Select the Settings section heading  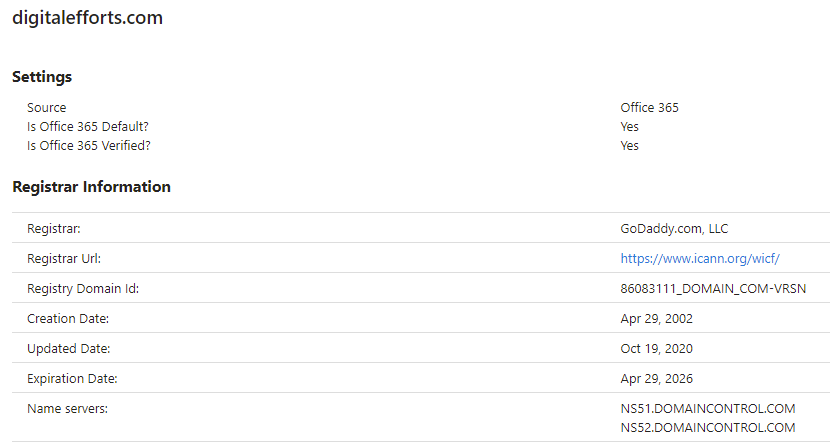pos(42,77)
